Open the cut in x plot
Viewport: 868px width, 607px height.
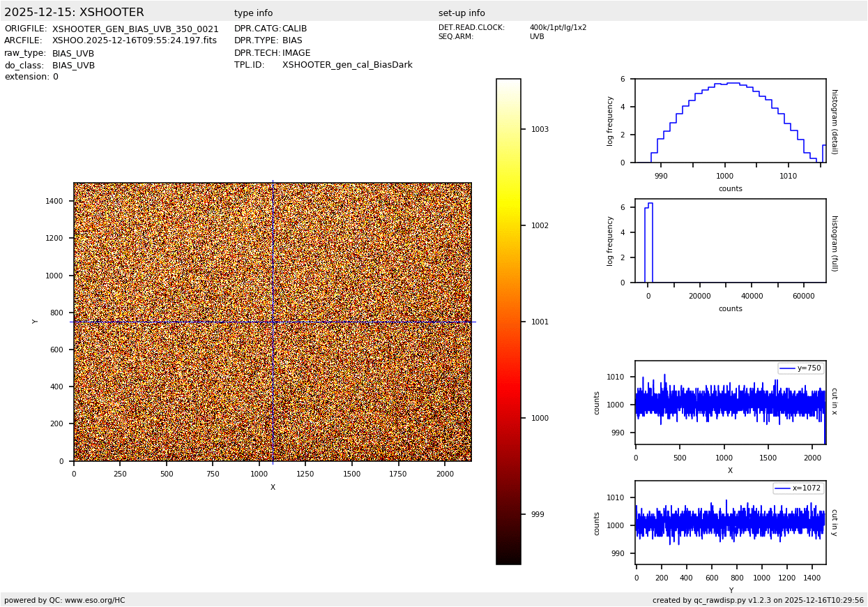(730, 403)
